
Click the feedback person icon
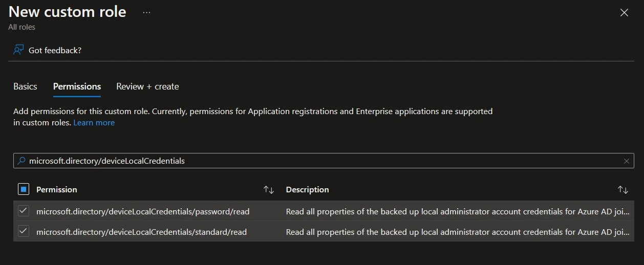click(18, 50)
